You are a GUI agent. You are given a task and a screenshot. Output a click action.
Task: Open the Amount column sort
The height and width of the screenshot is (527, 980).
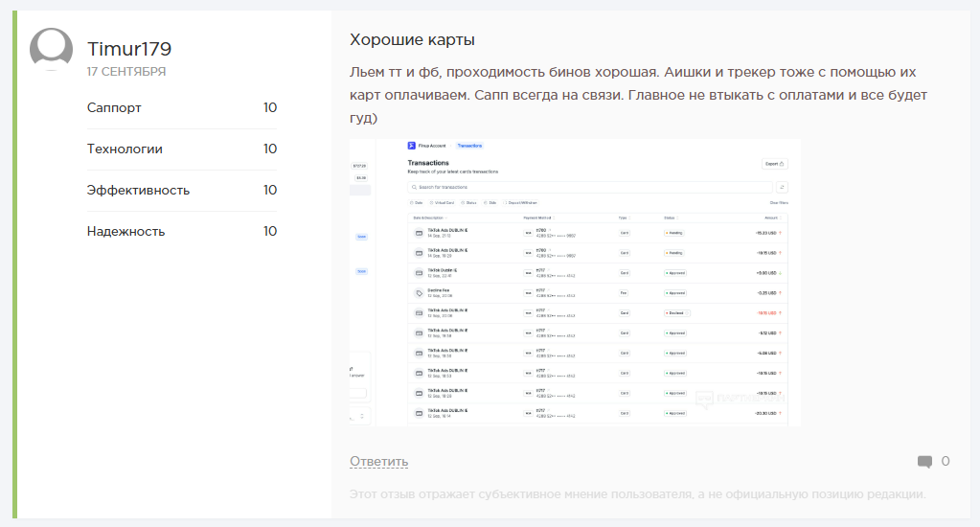[773, 218]
